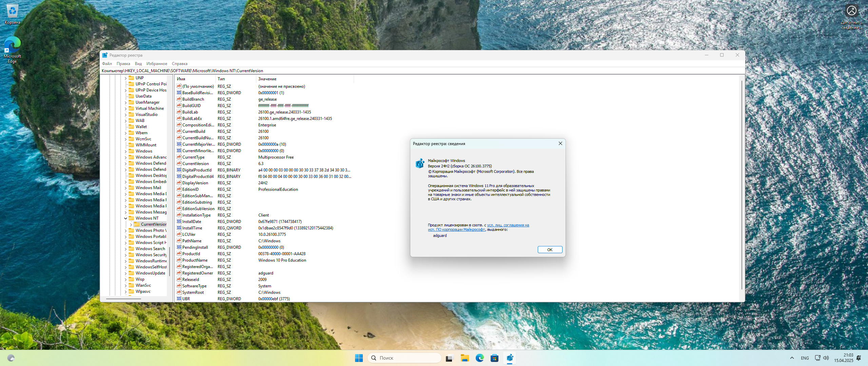This screenshot has height=366, width=868.
Task: Expand the Windows Search tree node
Action: click(x=126, y=248)
